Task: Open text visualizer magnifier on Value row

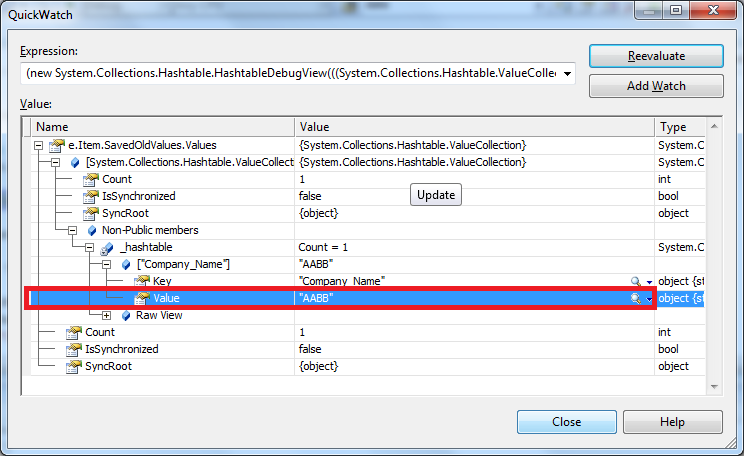Action: coord(635,298)
